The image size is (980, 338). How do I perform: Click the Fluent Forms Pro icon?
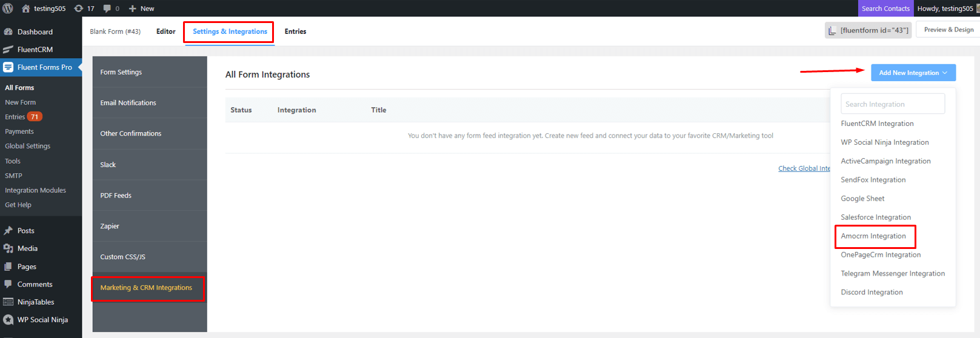(x=8, y=67)
